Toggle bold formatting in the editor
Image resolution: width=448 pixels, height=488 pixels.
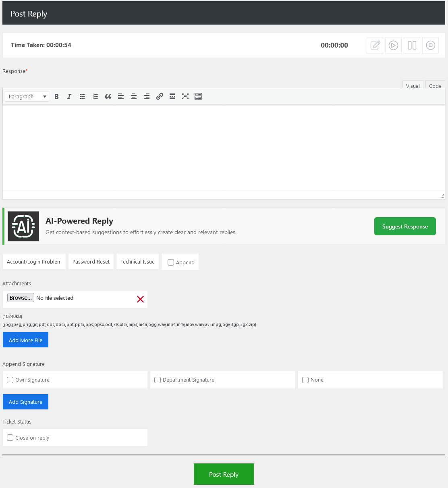[x=56, y=97]
